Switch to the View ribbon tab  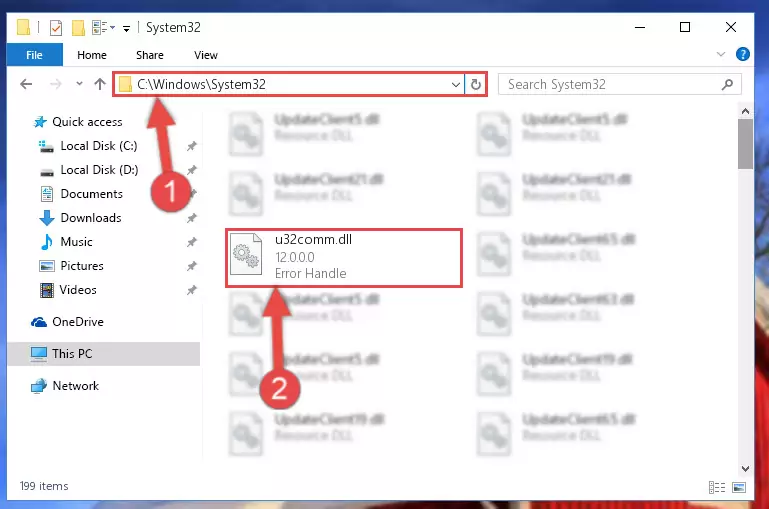205,55
